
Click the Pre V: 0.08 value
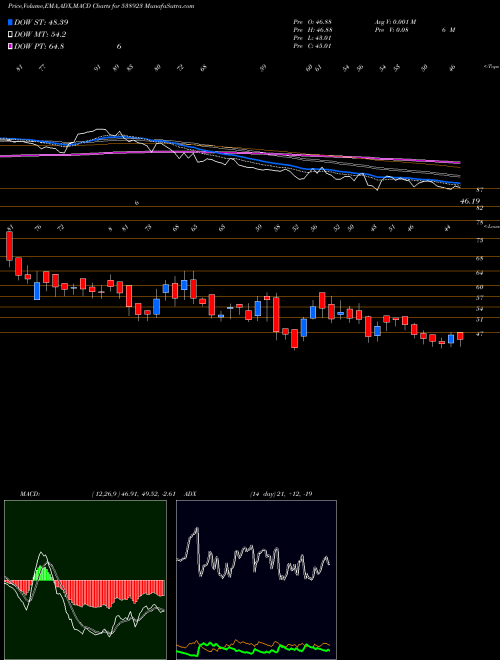pyautogui.click(x=393, y=30)
